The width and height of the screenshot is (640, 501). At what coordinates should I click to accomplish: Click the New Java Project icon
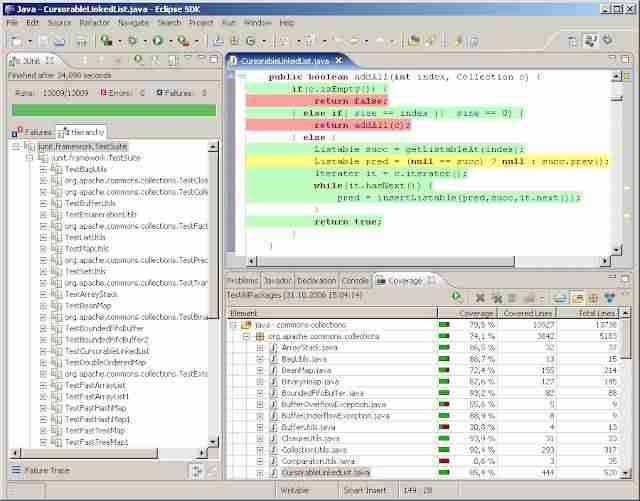click(218, 41)
